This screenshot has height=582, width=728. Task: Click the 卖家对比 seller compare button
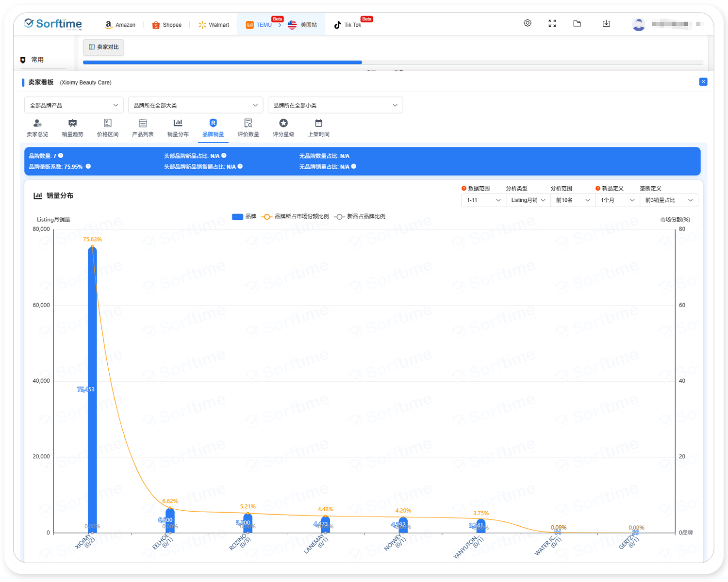103,47
